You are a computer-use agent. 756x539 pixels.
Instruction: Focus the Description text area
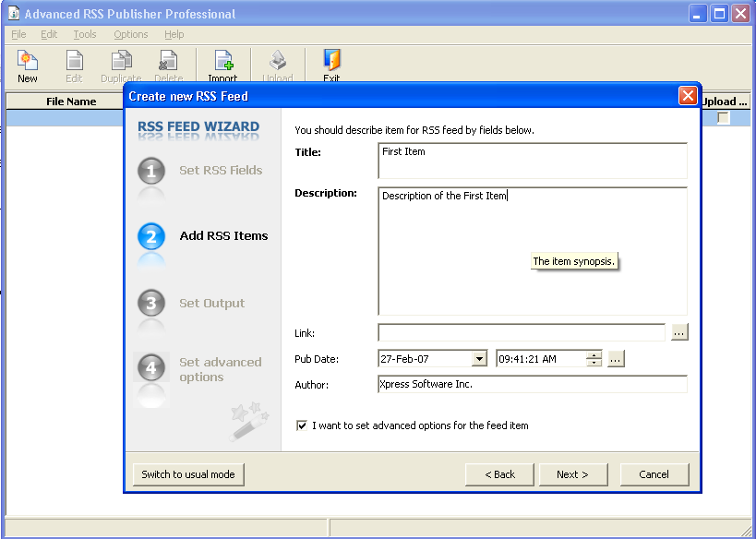(x=533, y=251)
